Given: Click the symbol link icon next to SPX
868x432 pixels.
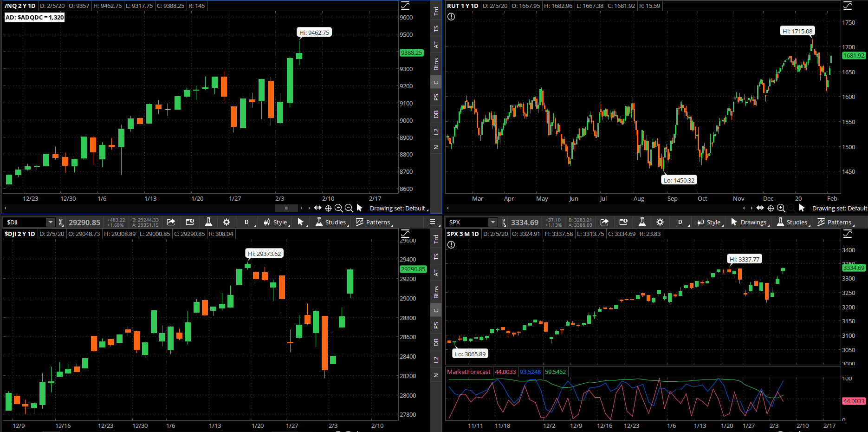Looking at the screenshot, I should coord(504,223).
